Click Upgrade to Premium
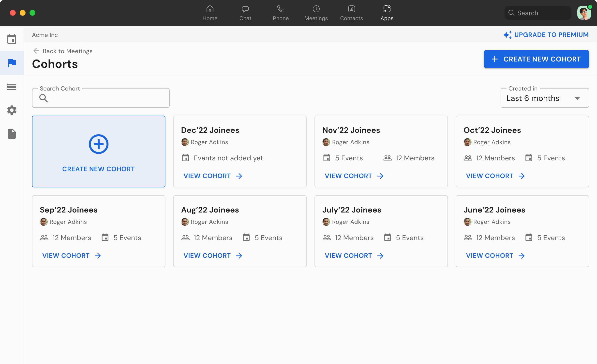597x364 pixels. pos(552,35)
